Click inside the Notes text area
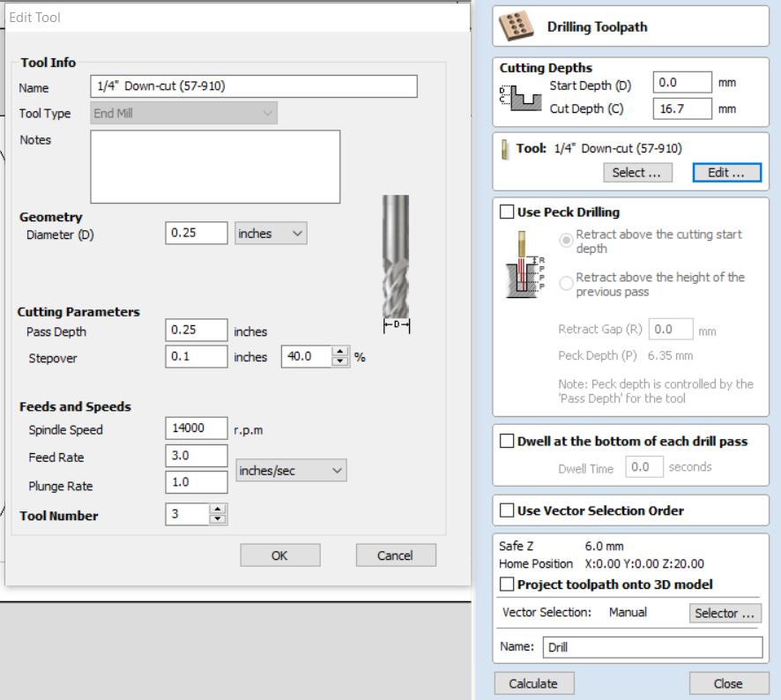 [x=215, y=167]
